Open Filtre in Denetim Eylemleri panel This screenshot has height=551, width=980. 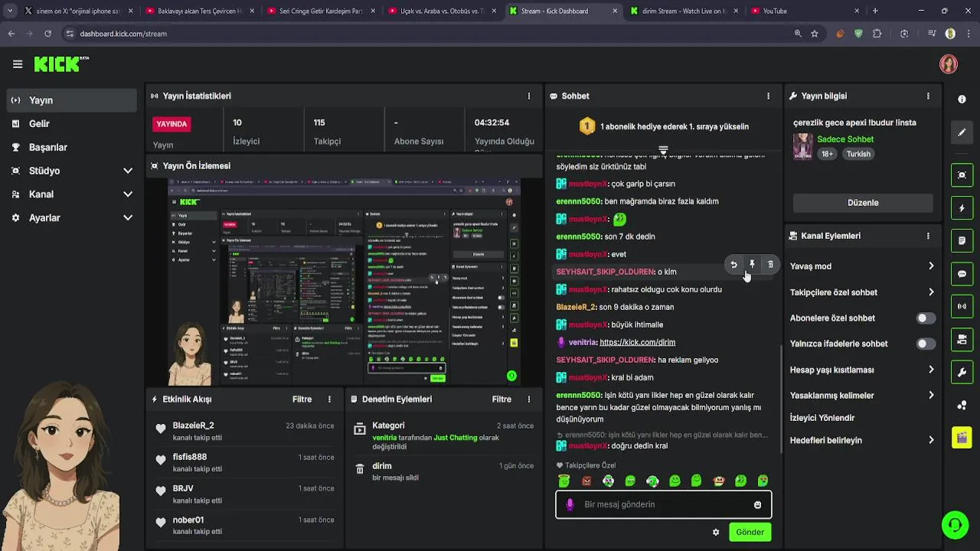pos(501,399)
